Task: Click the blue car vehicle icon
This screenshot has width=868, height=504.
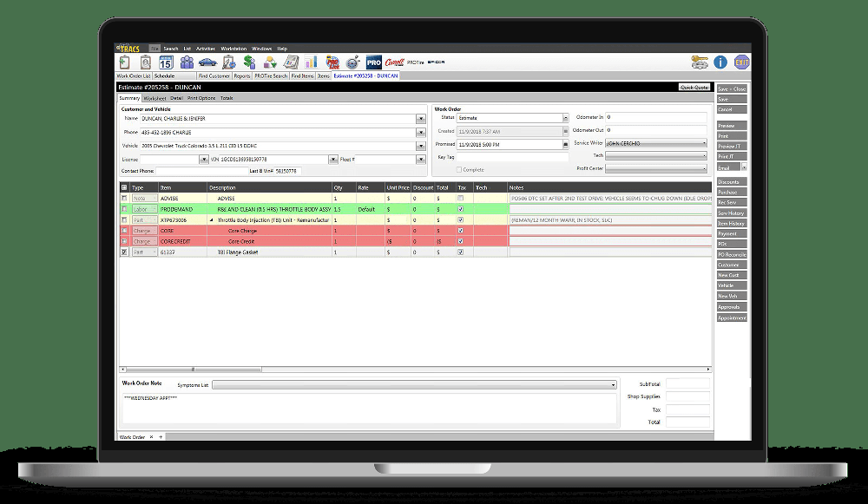Action: coord(207,62)
